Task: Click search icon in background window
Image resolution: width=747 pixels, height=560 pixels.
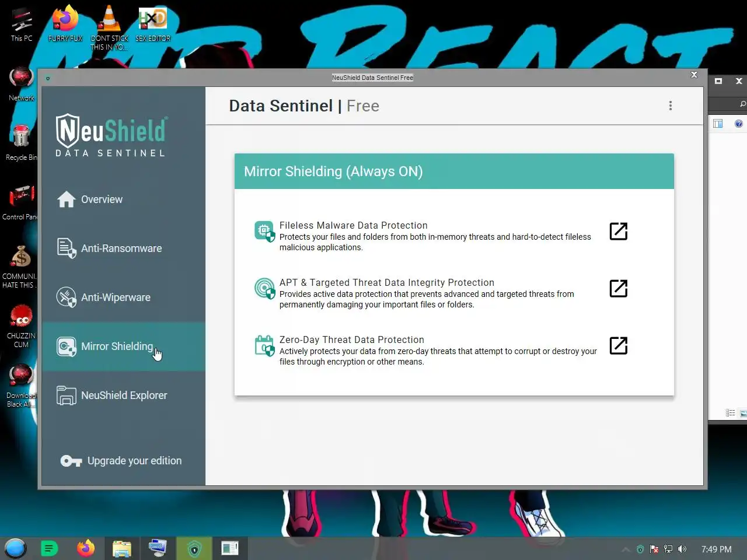Action: [x=742, y=104]
